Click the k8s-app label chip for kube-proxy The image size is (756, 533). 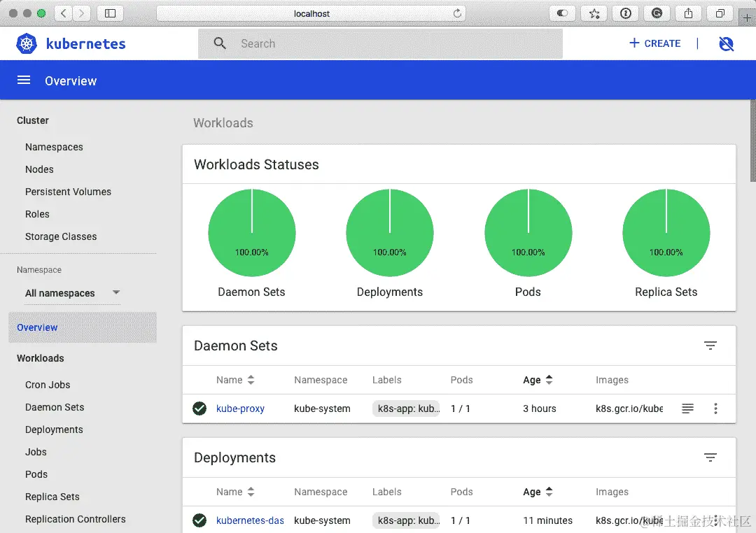pos(406,408)
